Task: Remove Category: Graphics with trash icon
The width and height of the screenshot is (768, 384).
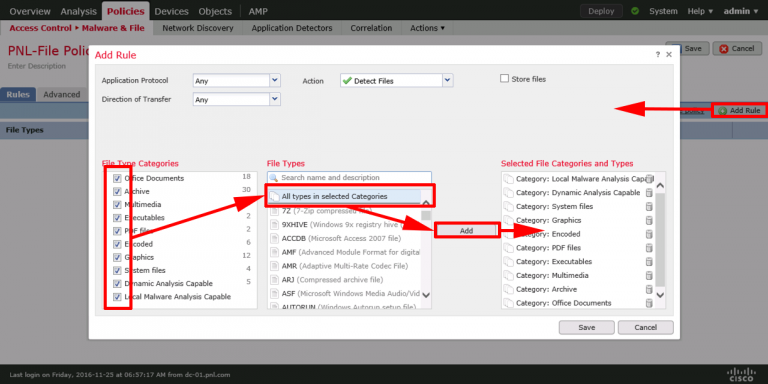Action: point(649,220)
